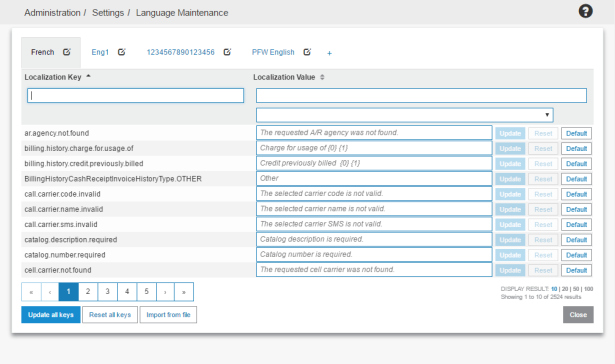Sort by Localization Key column arrow
This screenshot has width=615, height=364.
(88, 76)
